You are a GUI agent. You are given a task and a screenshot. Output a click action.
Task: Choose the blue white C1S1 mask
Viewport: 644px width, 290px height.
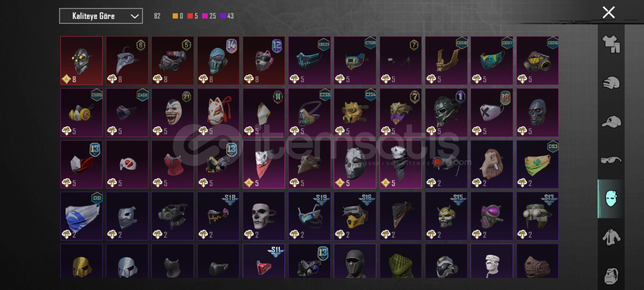(81, 216)
